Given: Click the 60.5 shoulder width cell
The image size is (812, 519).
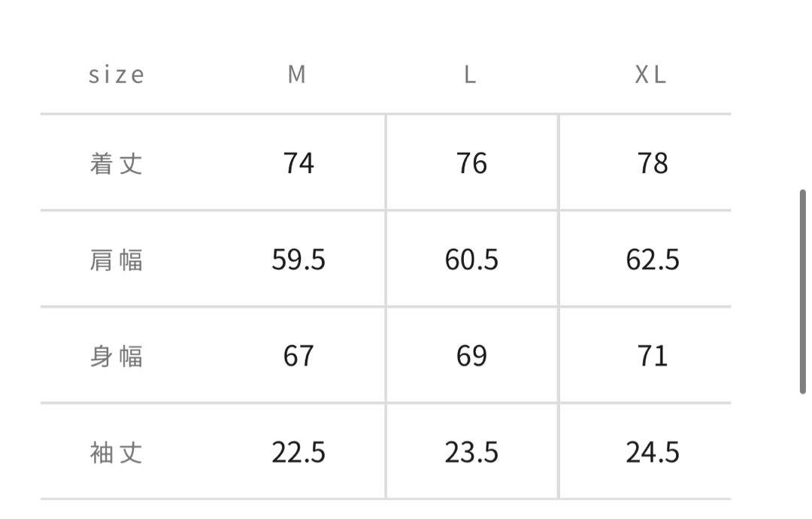Looking at the screenshot, I should tap(471, 259).
